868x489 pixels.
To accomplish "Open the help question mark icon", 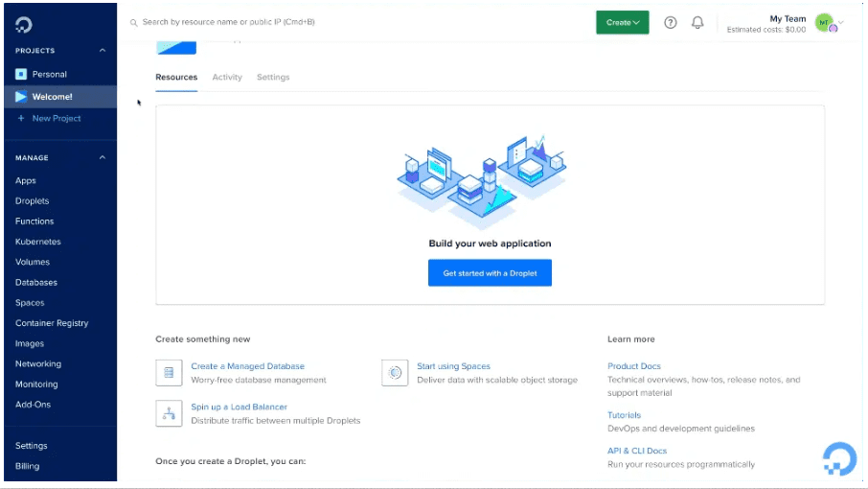I will [x=671, y=23].
